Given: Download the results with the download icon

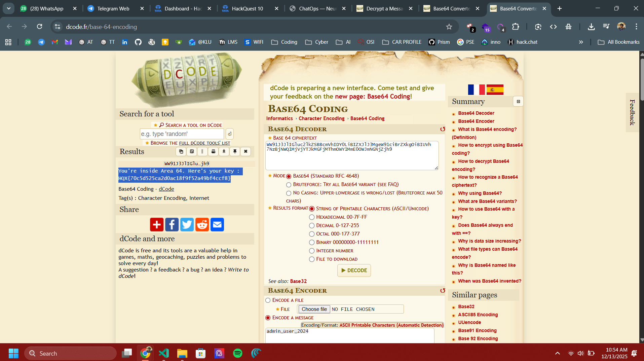Looking at the screenshot, I should click(224, 151).
